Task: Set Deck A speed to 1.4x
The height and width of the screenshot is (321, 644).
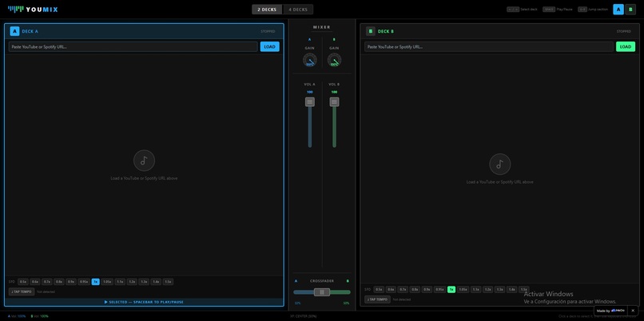Action: coord(156,282)
